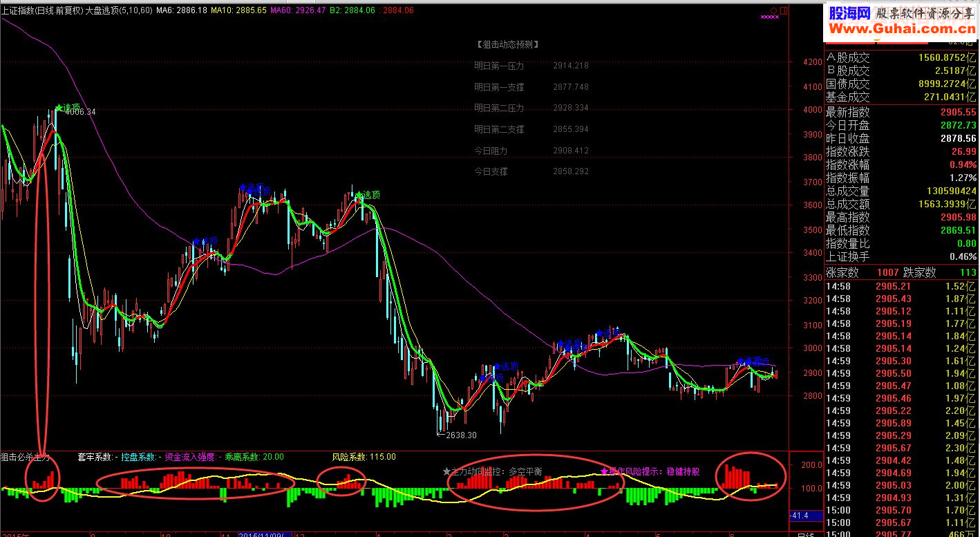The image size is (980, 537).
Task: Click the tick row priced 2904.42
Action: click(x=901, y=460)
